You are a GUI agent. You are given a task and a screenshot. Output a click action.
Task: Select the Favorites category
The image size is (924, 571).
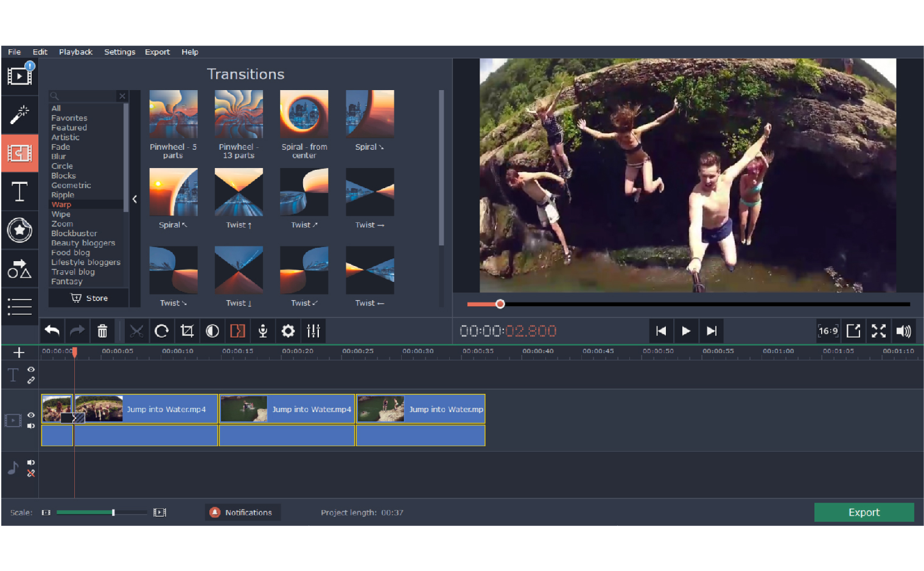[x=69, y=118]
